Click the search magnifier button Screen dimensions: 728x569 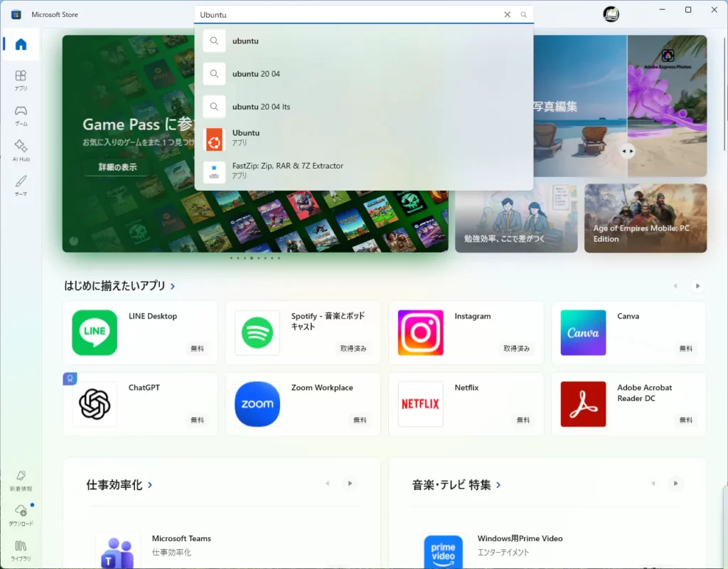524,15
